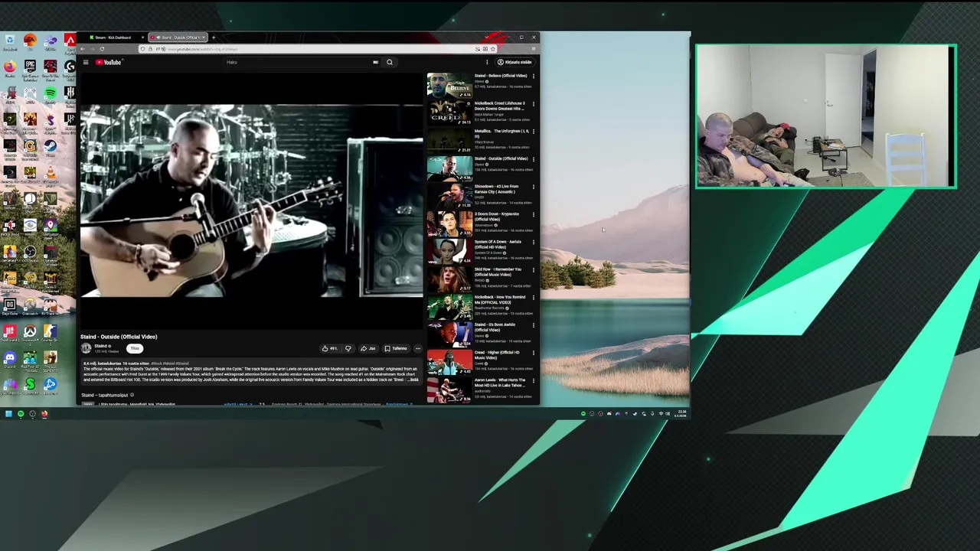Open the Recycle Bin desktop icon
980x551 pixels.
point(10,42)
